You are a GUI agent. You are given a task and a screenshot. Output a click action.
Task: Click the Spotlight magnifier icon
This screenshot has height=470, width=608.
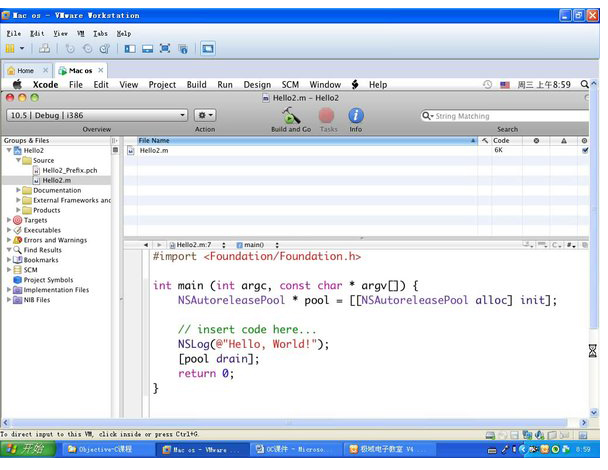pyautogui.click(x=584, y=84)
